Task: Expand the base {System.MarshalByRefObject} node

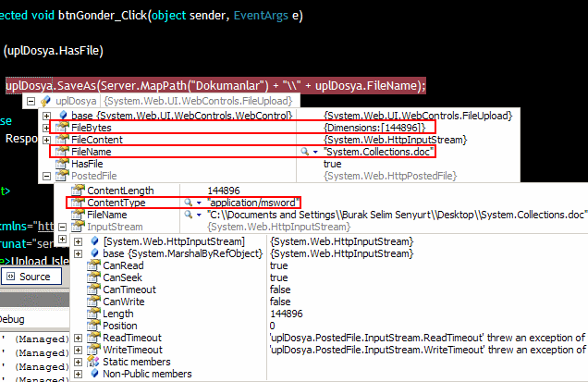Action: pos(77,253)
